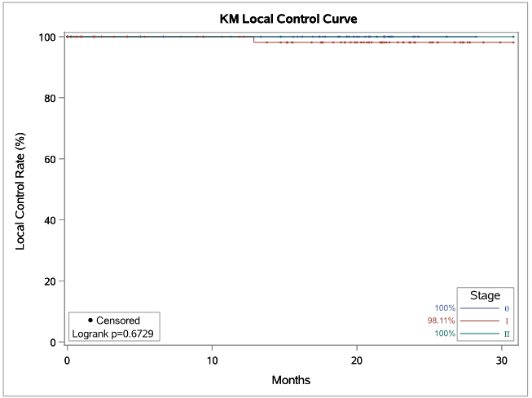
Task: Click the Stage I legend line sample
Action: [479, 321]
